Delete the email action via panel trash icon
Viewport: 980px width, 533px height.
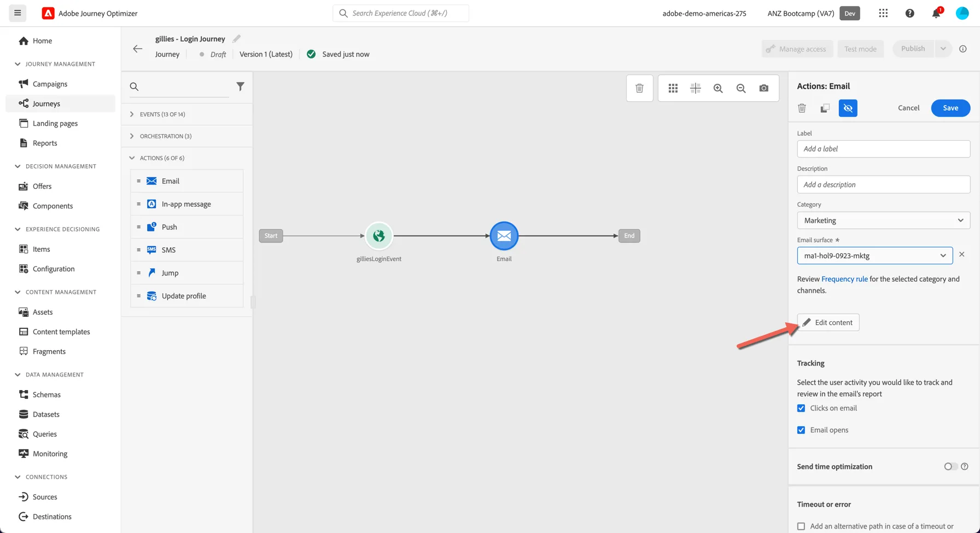pos(802,108)
